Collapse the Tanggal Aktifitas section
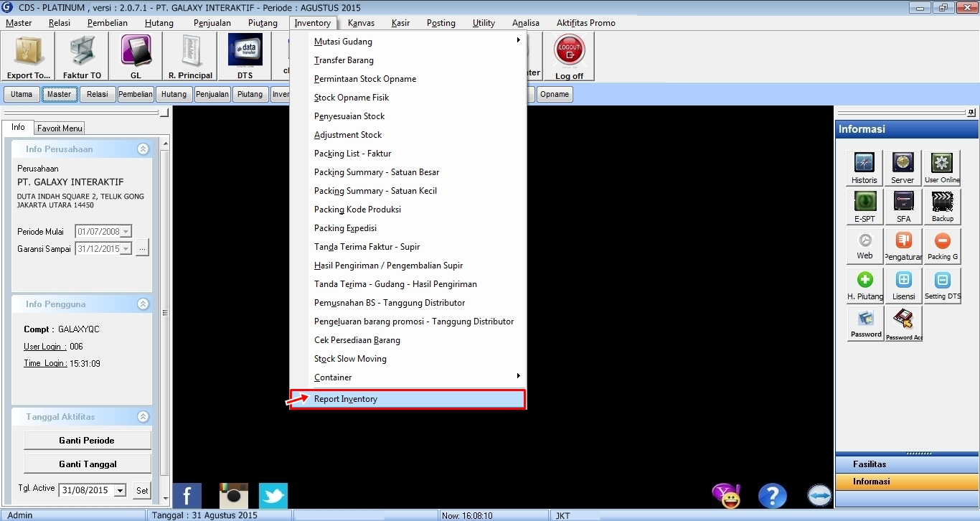 [x=143, y=417]
